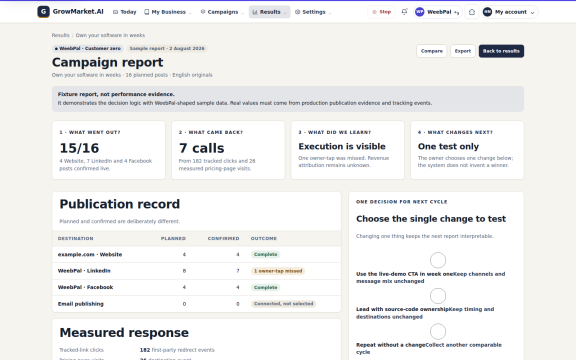576x360 pixels.
Task: Click the 'Measured response' heading
Action: (124, 332)
